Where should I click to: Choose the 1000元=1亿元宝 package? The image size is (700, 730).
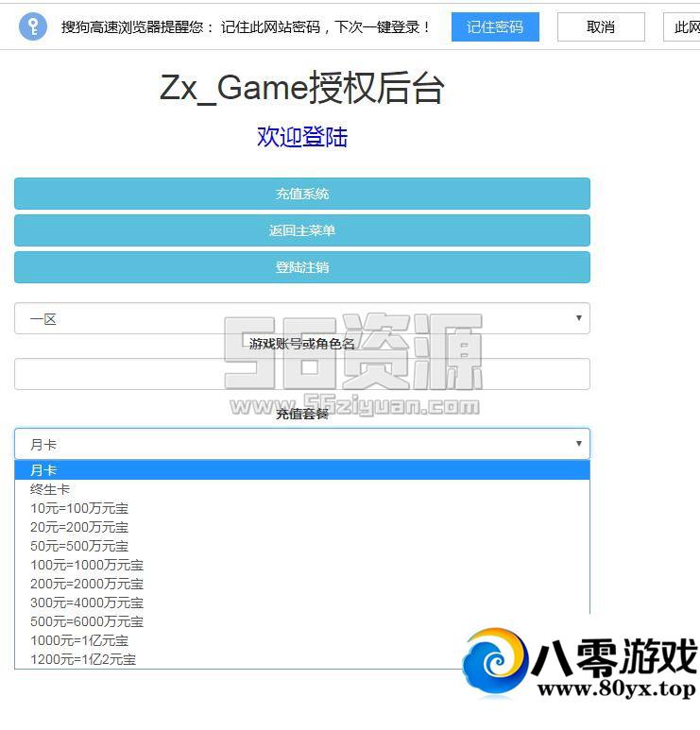79,640
